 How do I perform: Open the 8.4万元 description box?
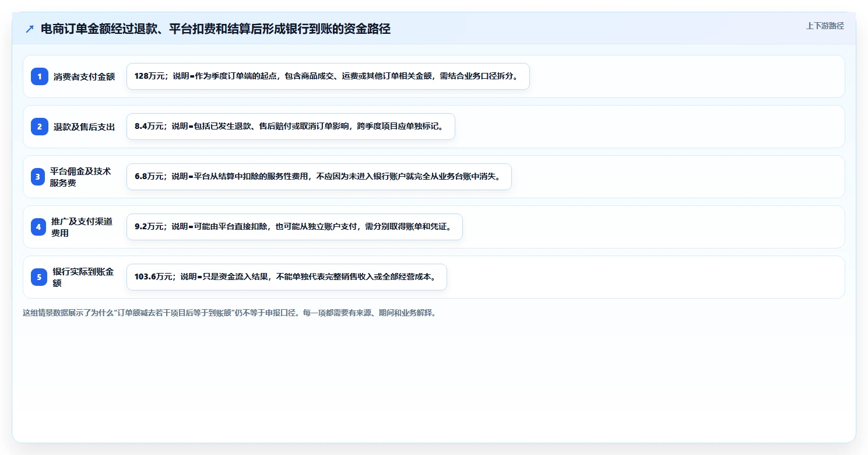(290, 127)
